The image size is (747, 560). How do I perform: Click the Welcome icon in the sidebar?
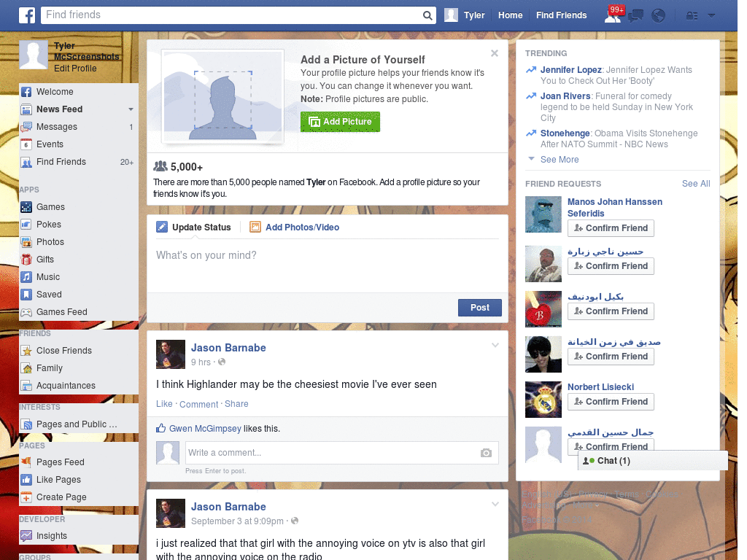click(26, 92)
